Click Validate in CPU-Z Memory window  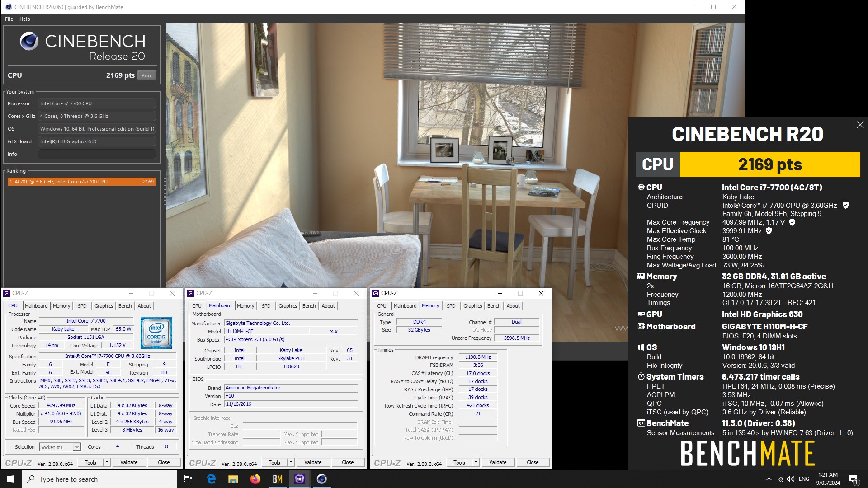point(498,462)
